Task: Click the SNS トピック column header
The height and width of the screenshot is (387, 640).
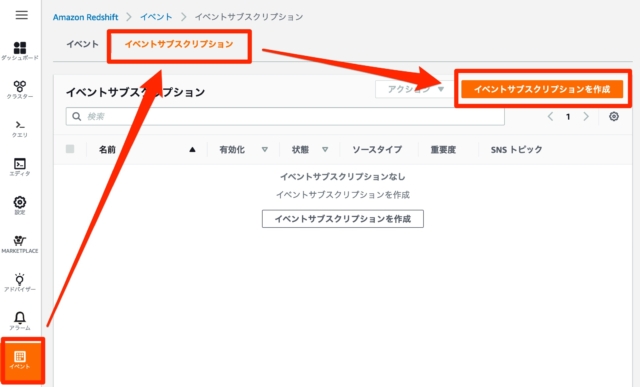Action: click(x=516, y=149)
